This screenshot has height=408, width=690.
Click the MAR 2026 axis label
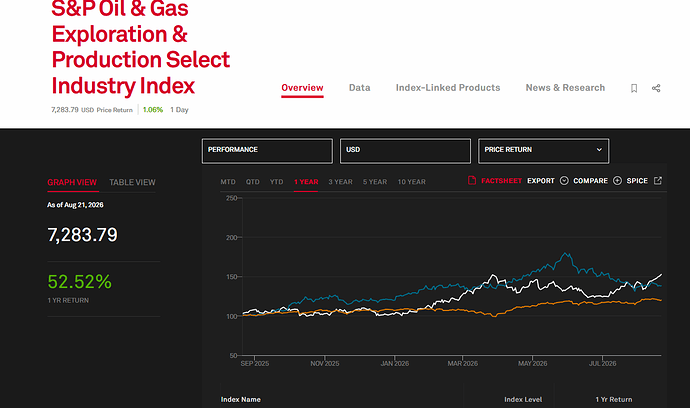tap(462, 364)
